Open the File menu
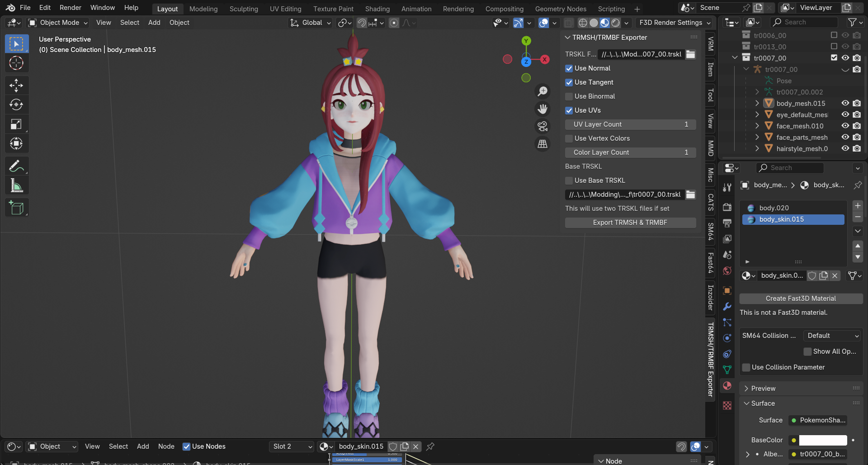Image resolution: width=868 pixels, height=465 pixels. click(x=25, y=8)
